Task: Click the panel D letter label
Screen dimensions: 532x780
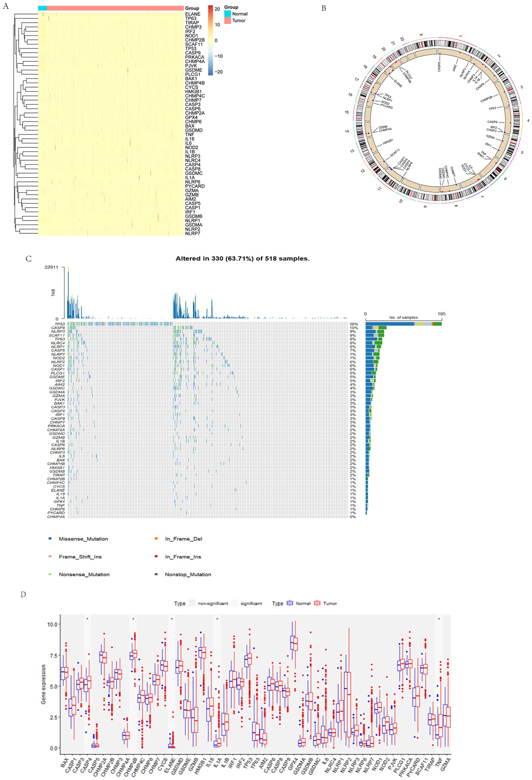Action: (23, 594)
